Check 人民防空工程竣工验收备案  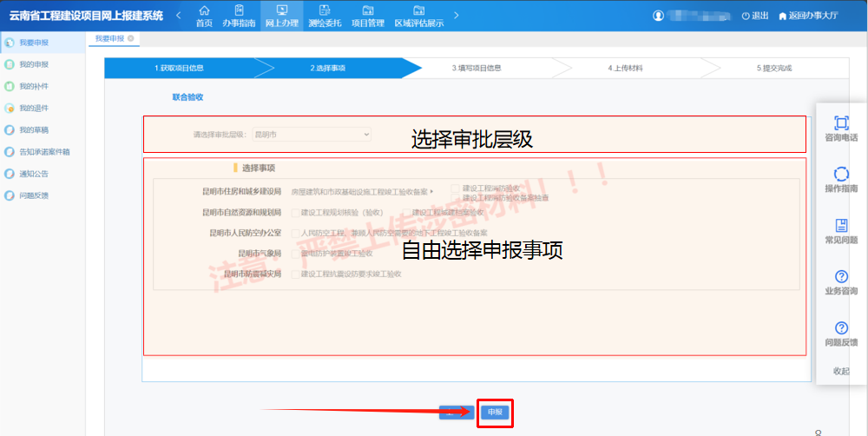coord(295,234)
